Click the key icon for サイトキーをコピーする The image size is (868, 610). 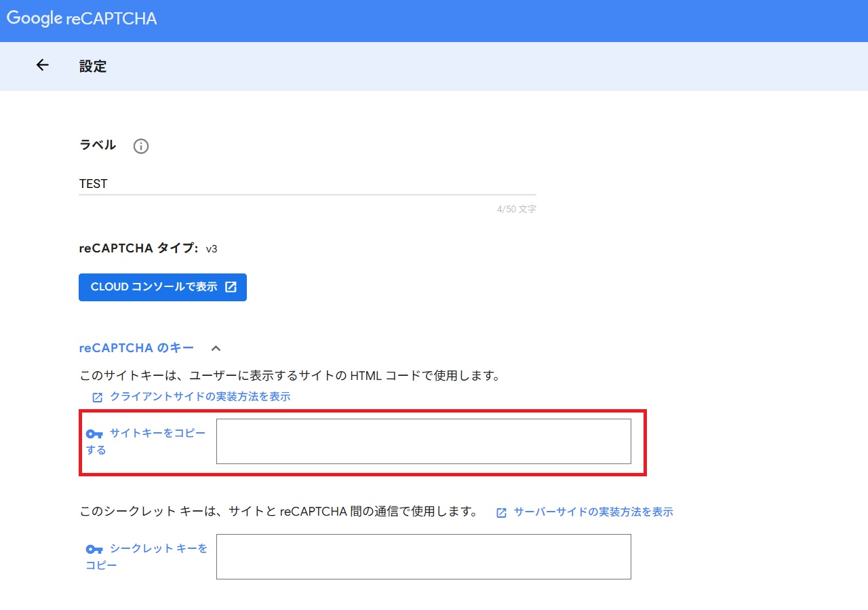pyautogui.click(x=94, y=433)
